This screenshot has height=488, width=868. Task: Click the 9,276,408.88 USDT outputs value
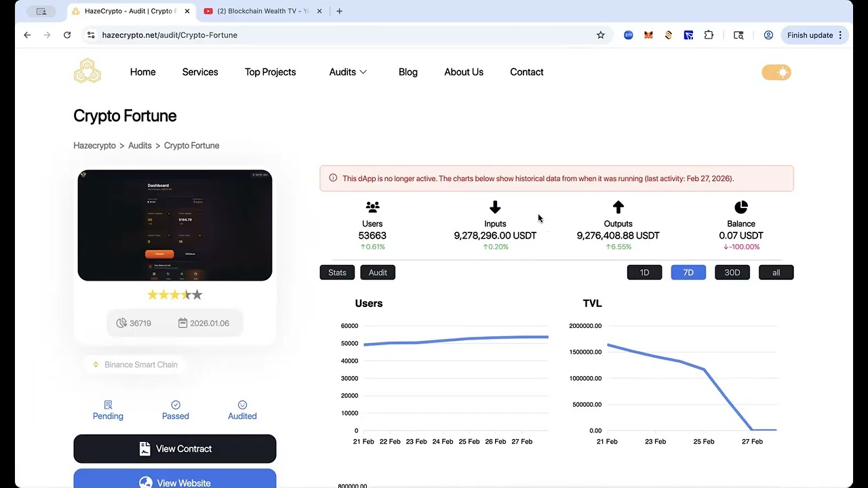tap(618, 236)
